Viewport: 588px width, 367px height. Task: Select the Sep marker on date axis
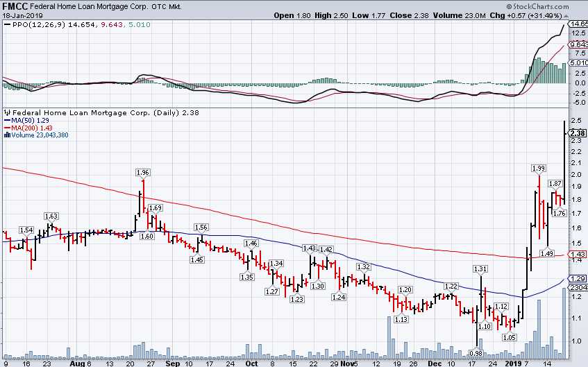pyautogui.click(x=174, y=362)
